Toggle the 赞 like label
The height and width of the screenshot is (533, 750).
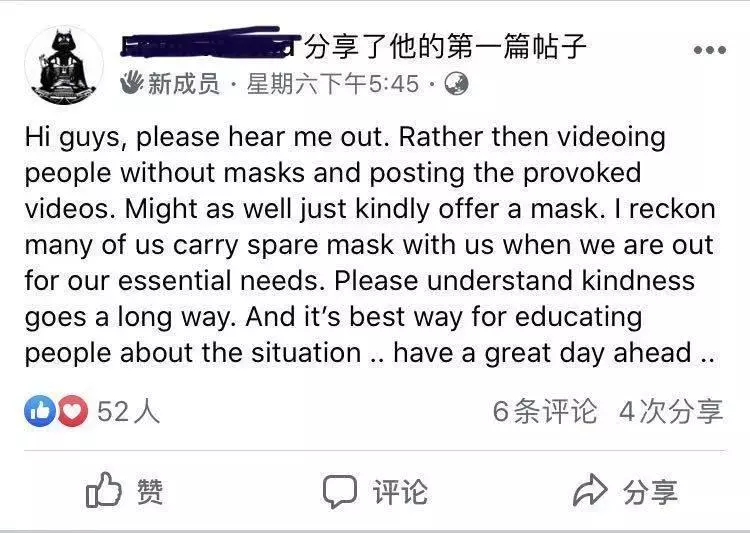(150, 491)
